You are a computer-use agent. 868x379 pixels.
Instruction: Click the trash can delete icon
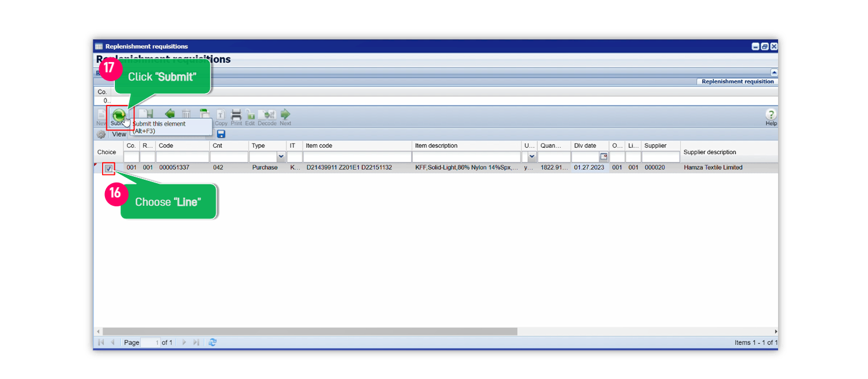(187, 114)
